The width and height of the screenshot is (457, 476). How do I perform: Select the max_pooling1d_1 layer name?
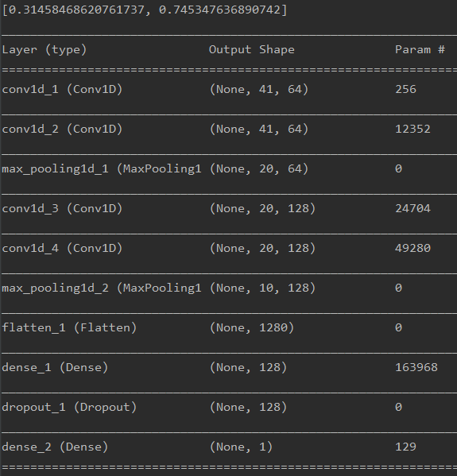(102, 168)
